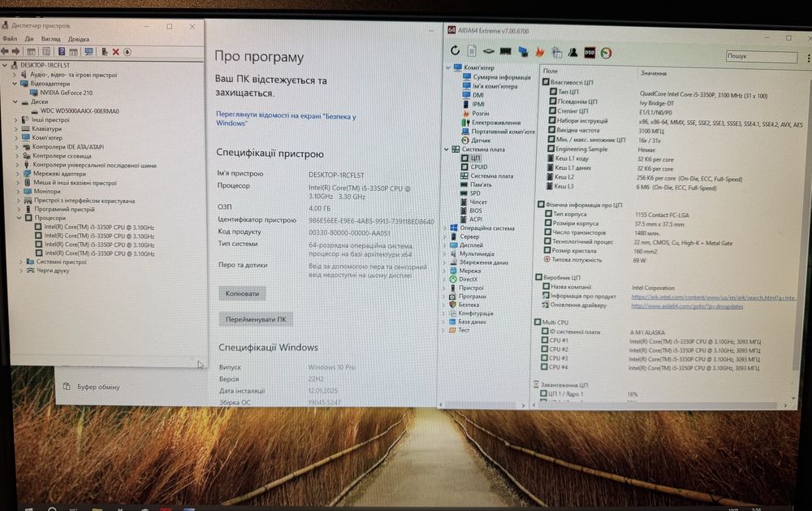This screenshot has width=812, height=511.
Task: Open the Windows security details link
Action: point(286,119)
